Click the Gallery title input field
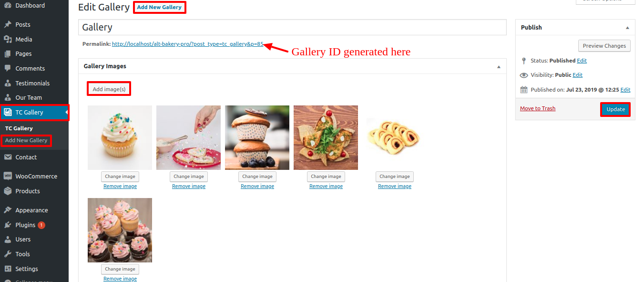 [292, 27]
